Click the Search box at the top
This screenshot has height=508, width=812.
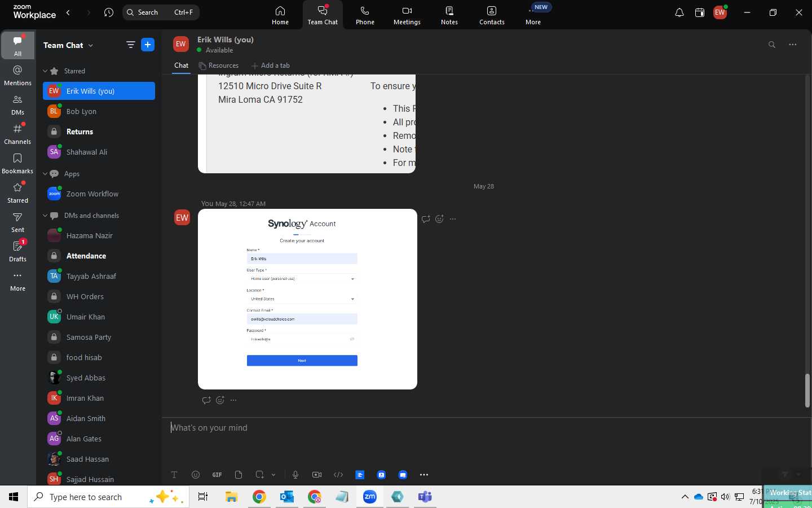161,12
